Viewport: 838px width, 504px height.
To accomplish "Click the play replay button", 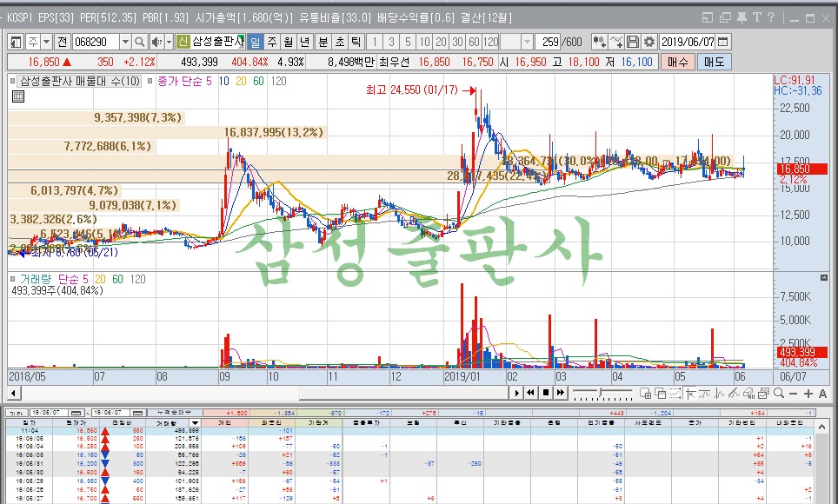I will [x=517, y=394].
